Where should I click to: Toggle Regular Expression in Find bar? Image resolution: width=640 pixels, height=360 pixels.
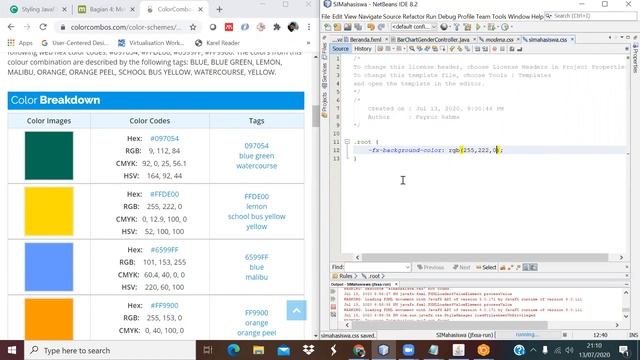[518, 267]
